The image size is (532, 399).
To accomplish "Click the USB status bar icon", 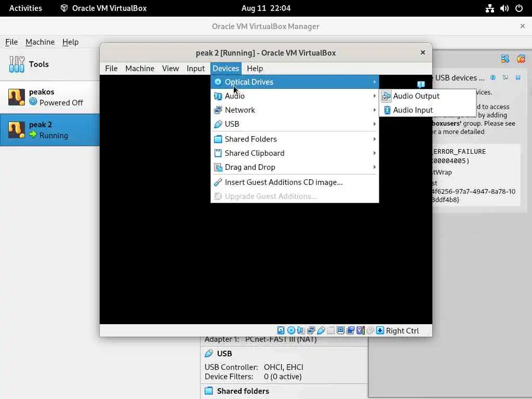I will click(x=321, y=330).
